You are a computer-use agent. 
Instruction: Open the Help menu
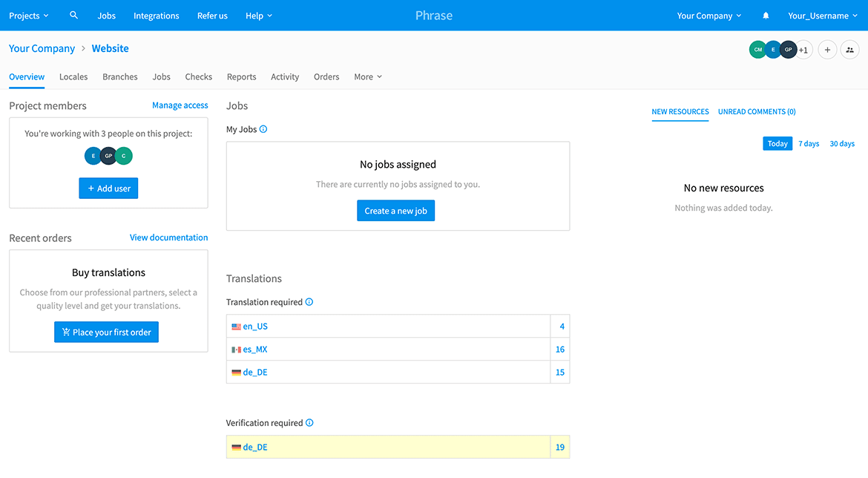point(259,16)
